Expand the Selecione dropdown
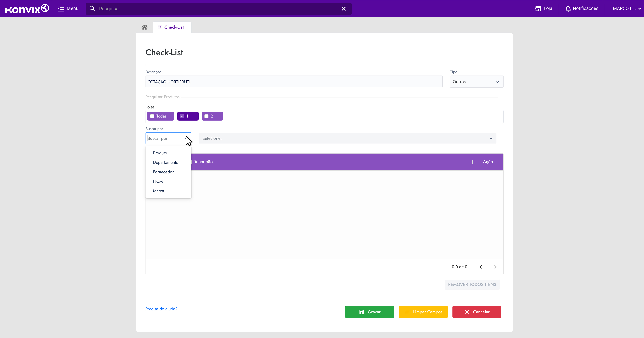 pos(347,138)
